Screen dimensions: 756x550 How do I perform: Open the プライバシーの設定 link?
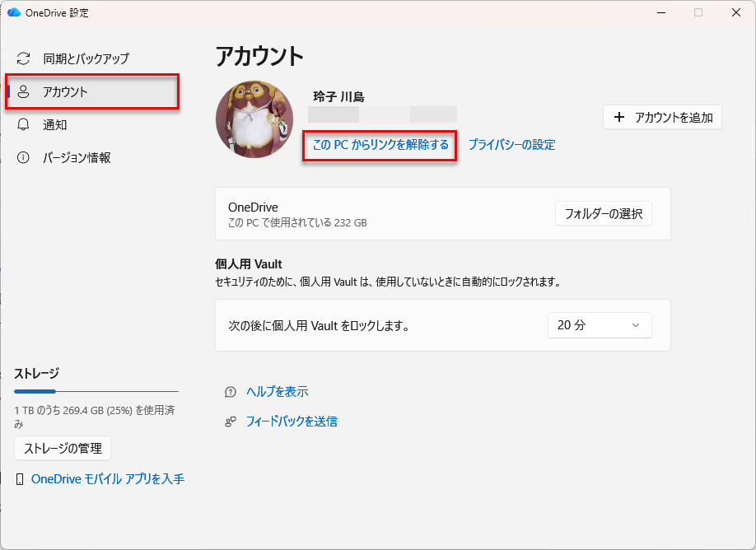coord(511,145)
